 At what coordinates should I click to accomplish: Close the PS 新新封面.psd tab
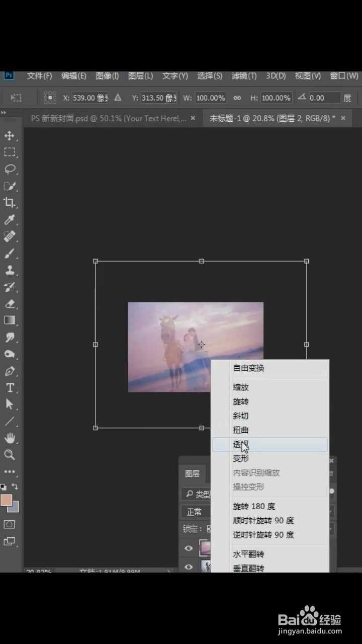tap(193, 118)
